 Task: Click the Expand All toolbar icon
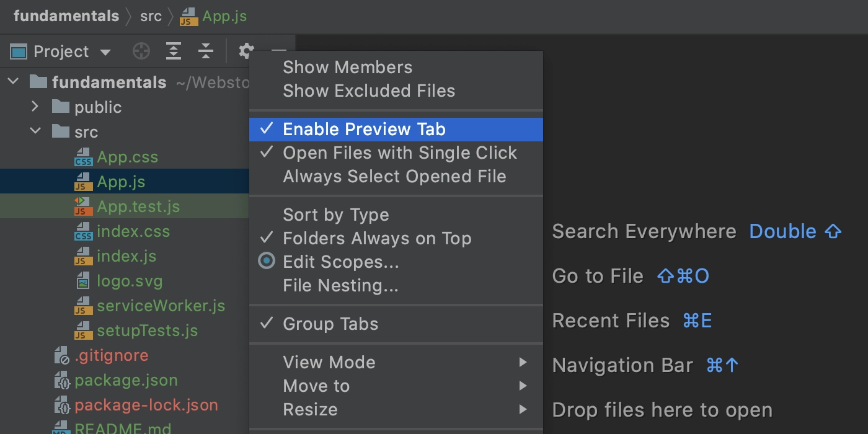click(174, 51)
